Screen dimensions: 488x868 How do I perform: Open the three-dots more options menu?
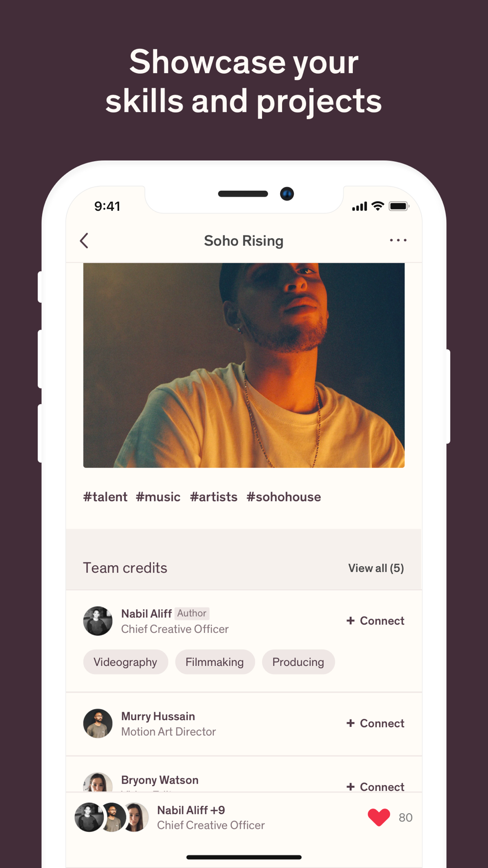tap(398, 240)
